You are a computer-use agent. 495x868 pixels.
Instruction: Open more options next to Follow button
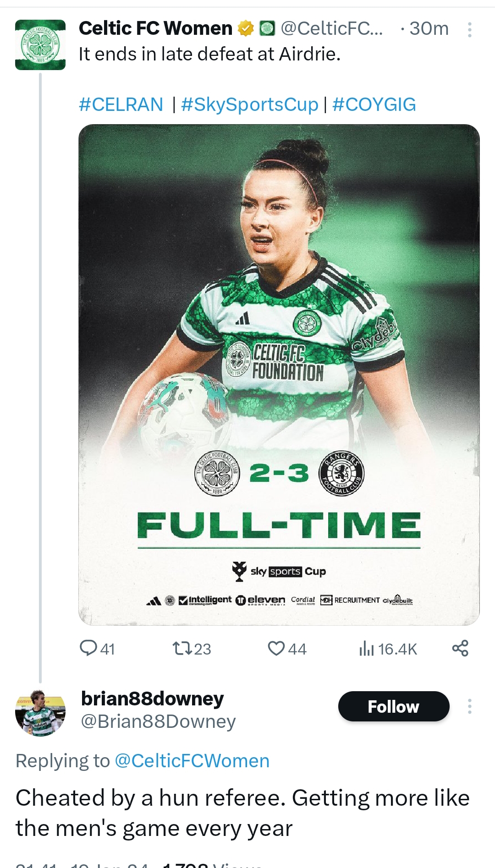coord(470,706)
